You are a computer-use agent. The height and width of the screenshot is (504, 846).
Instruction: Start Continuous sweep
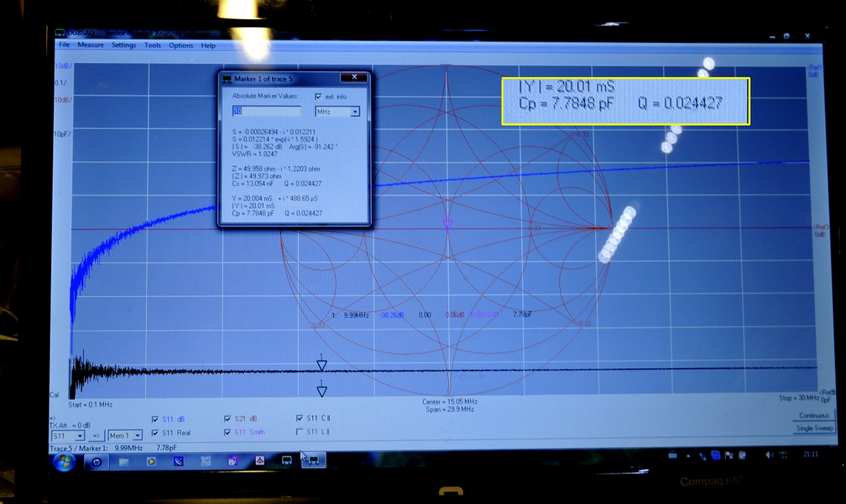tap(814, 415)
